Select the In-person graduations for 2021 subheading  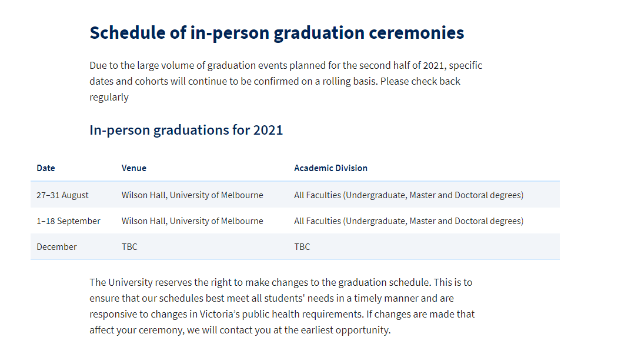point(186,130)
